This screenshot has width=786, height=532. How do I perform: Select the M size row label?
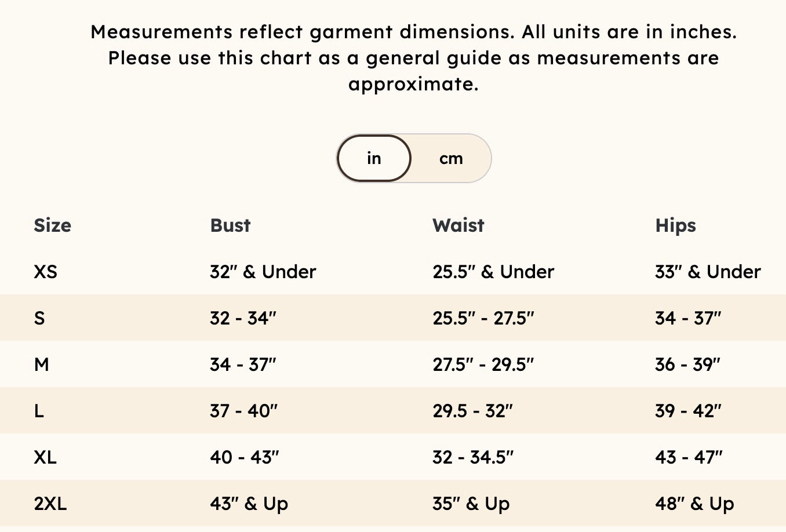click(x=42, y=365)
